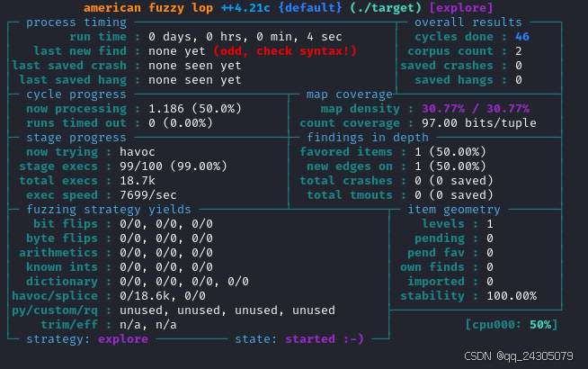Viewport: 588px width, 369px height.
Task: Select now processing value '1.186 (50.0%)'
Action: (x=195, y=109)
